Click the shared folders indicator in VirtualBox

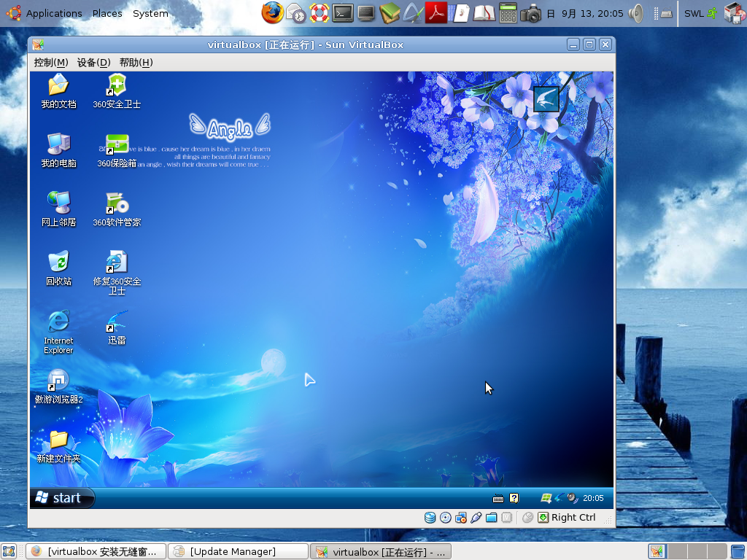point(491,518)
